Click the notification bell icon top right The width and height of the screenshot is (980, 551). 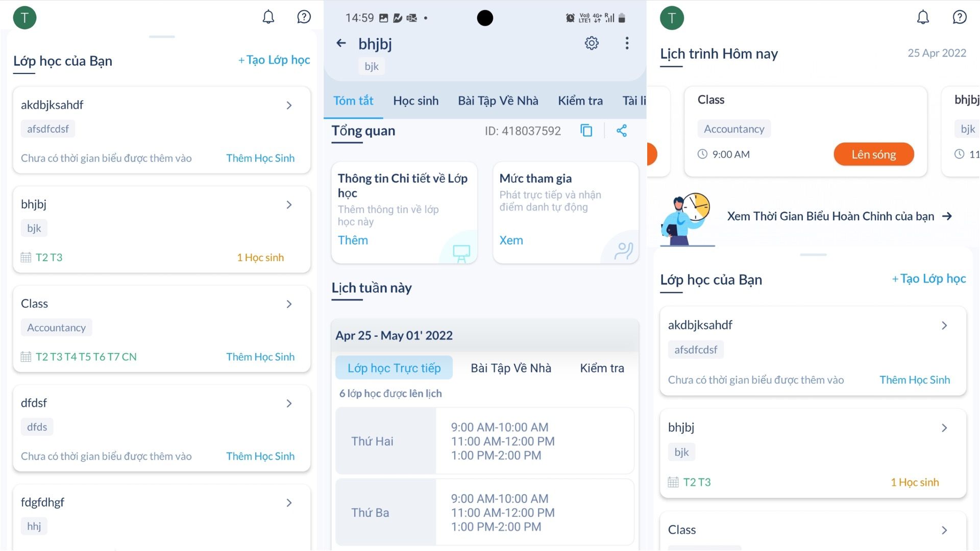[x=923, y=17]
